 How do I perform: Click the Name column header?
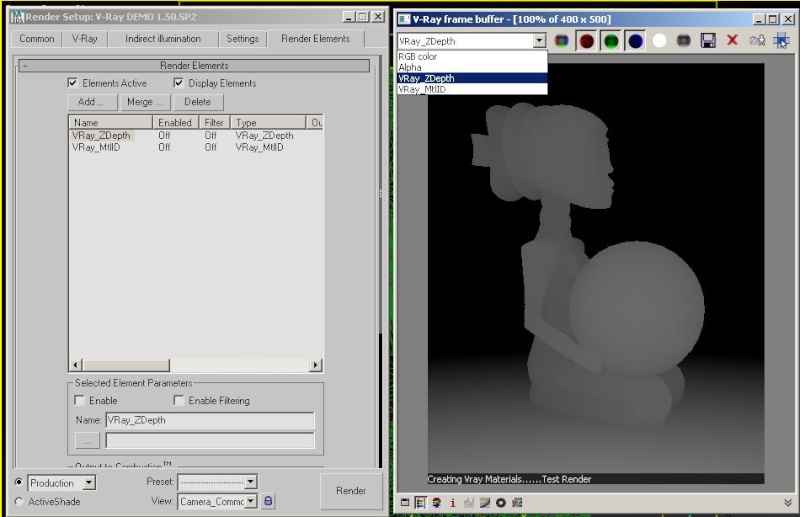pos(111,122)
